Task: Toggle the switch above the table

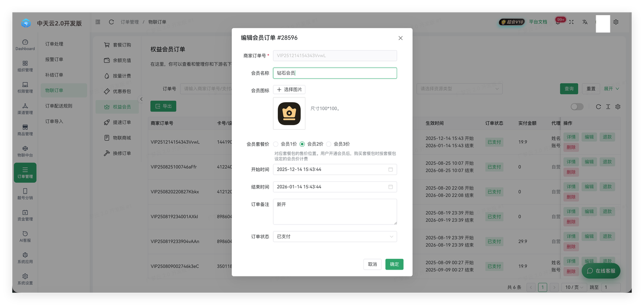Action: (x=577, y=106)
